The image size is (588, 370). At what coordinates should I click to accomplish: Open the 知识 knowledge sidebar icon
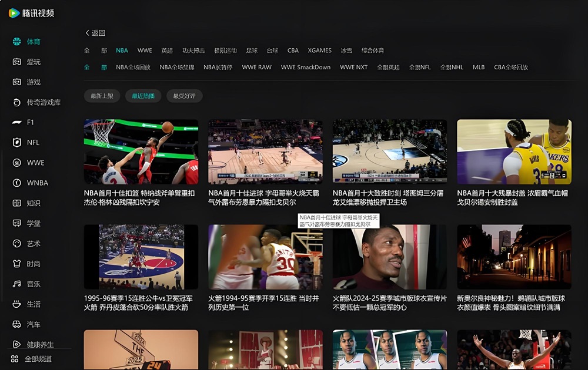[x=17, y=203]
